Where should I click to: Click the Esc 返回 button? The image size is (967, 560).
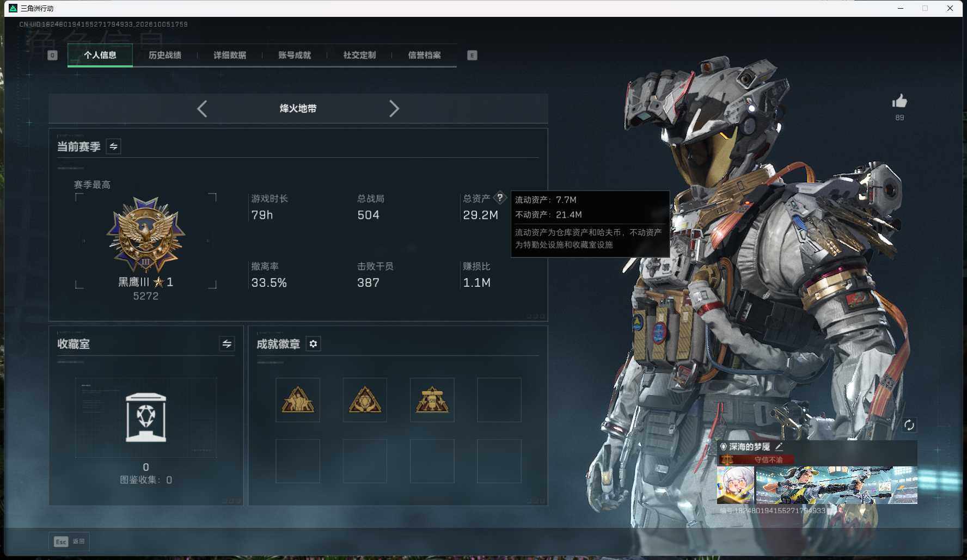coord(69,541)
